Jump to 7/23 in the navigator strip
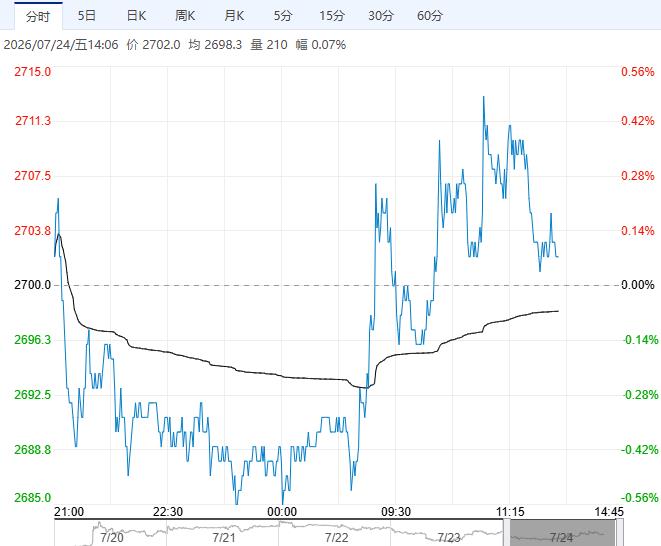Viewport: 661px width, 546px height. point(449,538)
